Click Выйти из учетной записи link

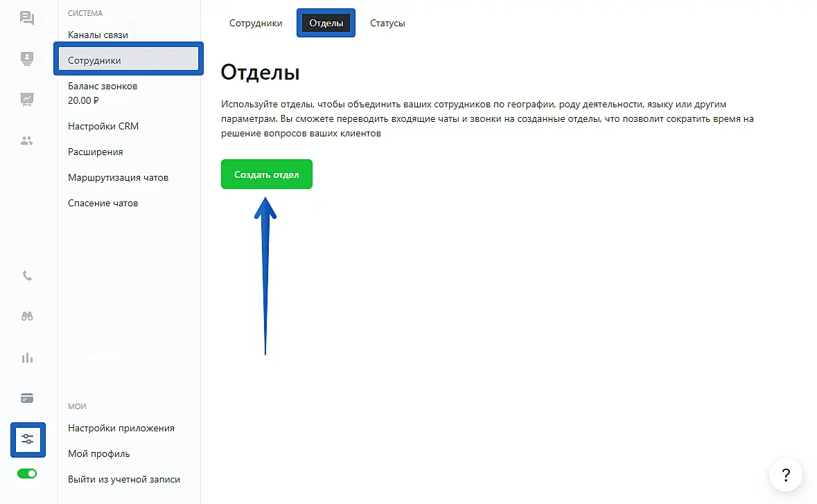pos(123,479)
